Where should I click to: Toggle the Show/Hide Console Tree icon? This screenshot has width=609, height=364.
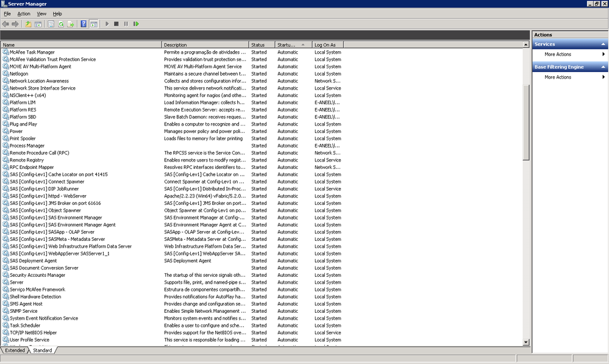point(38,24)
